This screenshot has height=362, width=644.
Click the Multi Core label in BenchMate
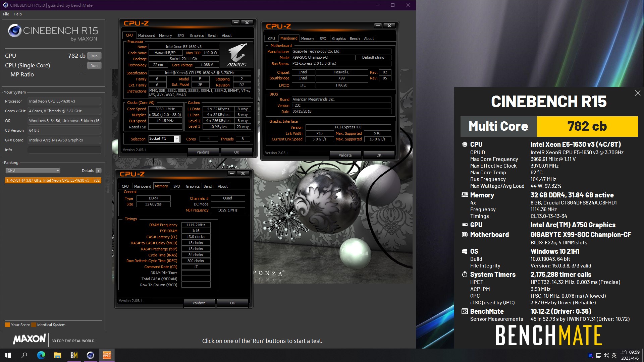pos(498,126)
